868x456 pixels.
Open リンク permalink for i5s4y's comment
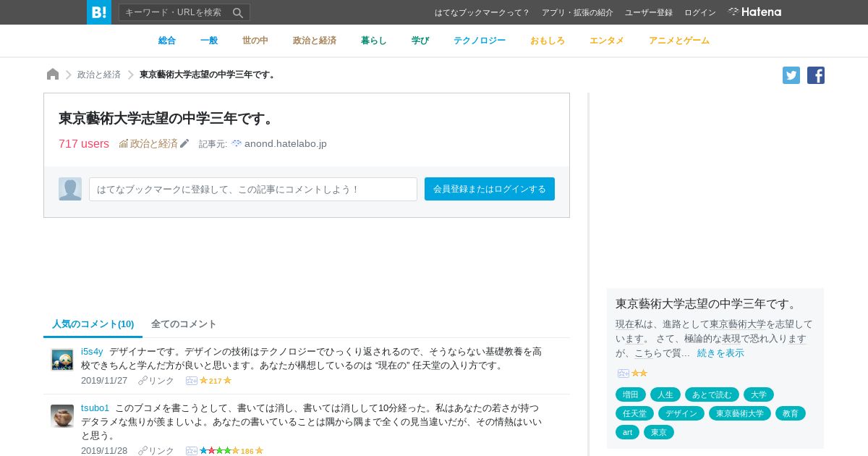click(x=156, y=381)
